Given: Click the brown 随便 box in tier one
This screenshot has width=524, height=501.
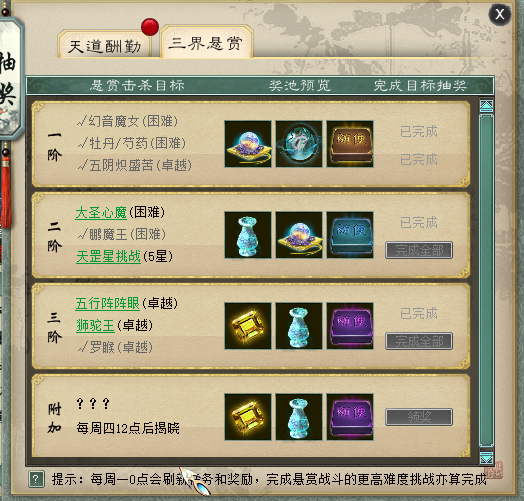Looking at the screenshot, I should tap(350, 144).
